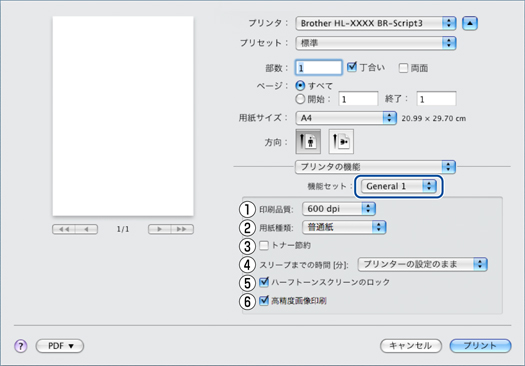
Task: Collapse dialog with triangle button beside printer
Action: pyautogui.click(x=470, y=23)
